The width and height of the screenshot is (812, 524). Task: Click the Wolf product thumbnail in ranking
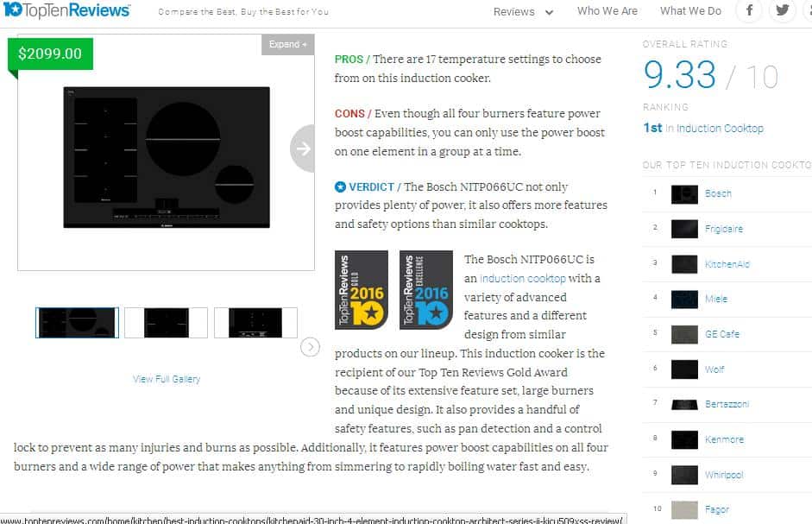(x=684, y=369)
